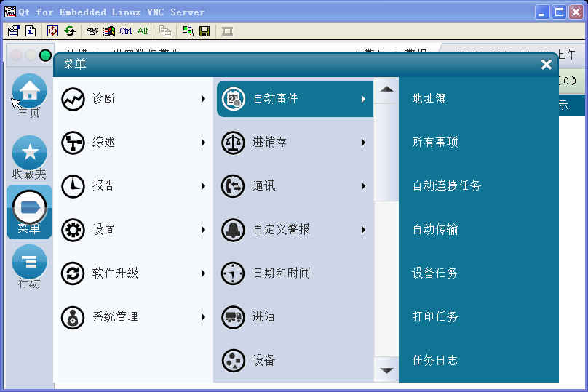Toggle the Ctrl key button in toolbar

point(126,31)
